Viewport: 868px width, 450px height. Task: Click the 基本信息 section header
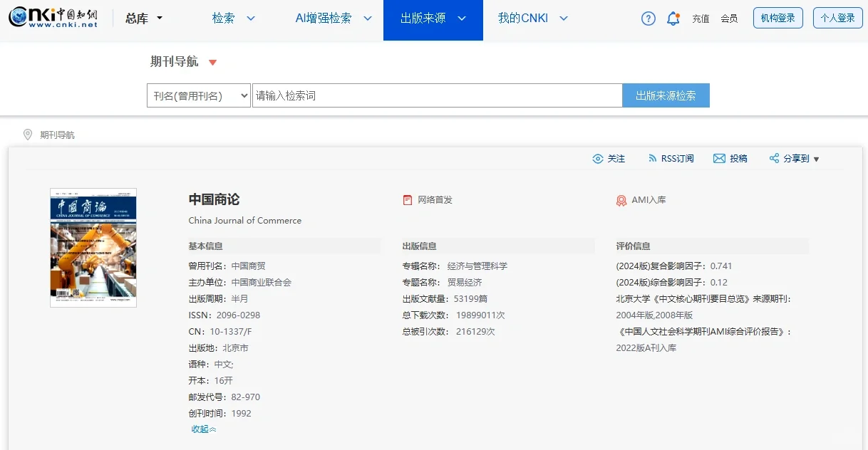pyautogui.click(x=205, y=246)
